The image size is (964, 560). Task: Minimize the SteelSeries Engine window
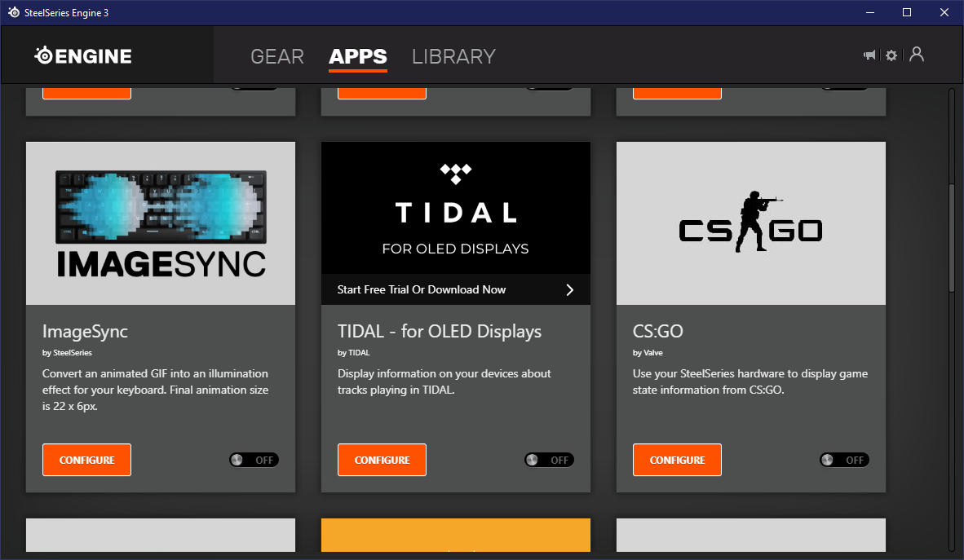click(870, 12)
